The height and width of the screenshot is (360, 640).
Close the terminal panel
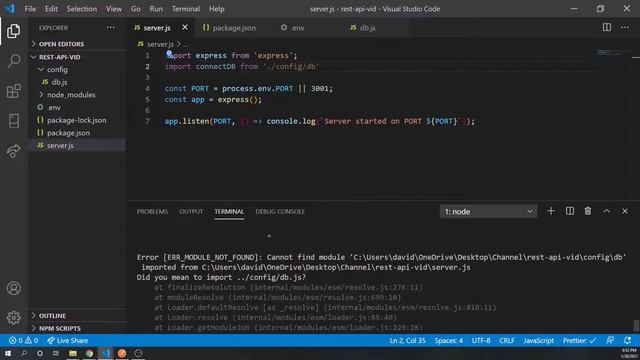pos(625,211)
